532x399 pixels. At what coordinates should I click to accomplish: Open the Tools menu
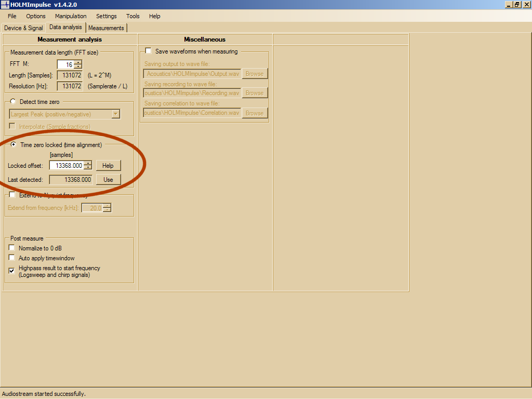pos(132,16)
